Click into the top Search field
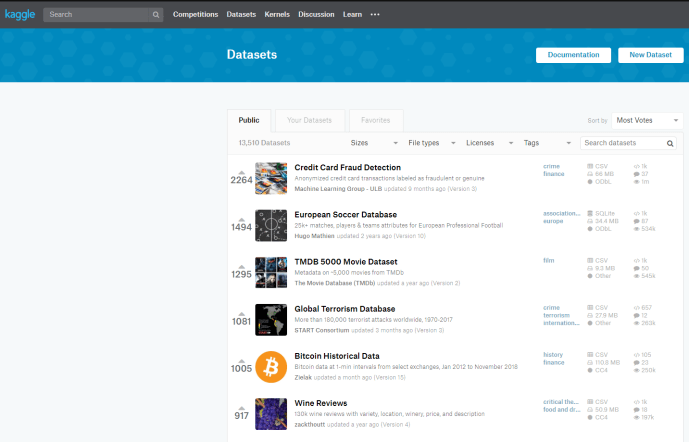Viewport: 689px width, 442px height. 98,14
